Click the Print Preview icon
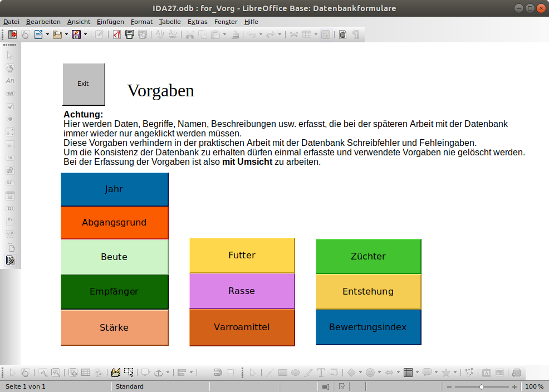The height and width of the screenshot is (392, 549). coord(143,35)
